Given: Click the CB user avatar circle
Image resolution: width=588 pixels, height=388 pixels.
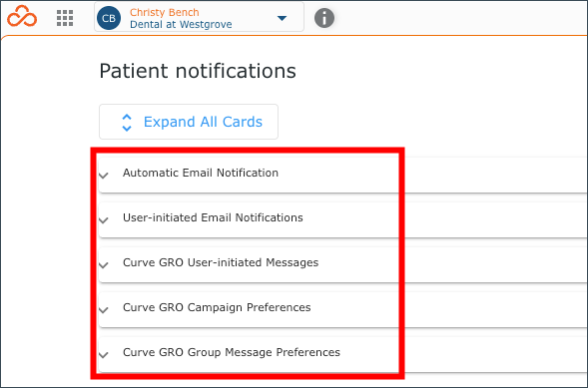Looking at the screenshot, I should (x=109, y=18).
